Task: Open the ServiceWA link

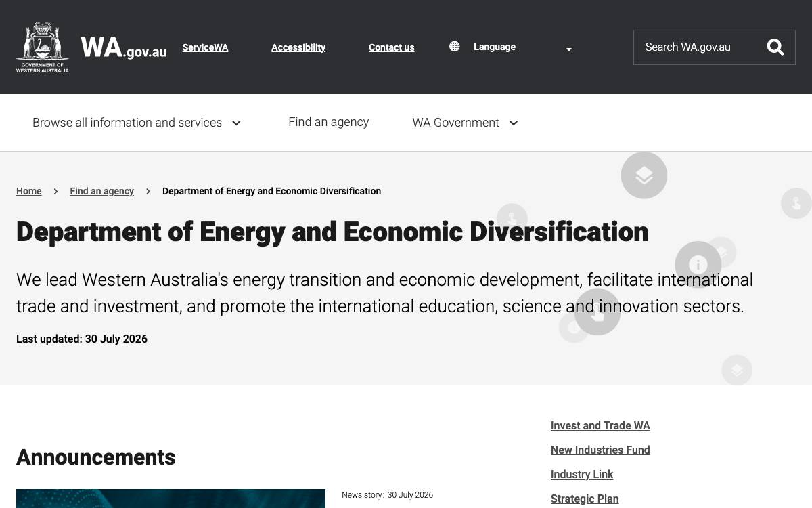Action: point(205,47)
